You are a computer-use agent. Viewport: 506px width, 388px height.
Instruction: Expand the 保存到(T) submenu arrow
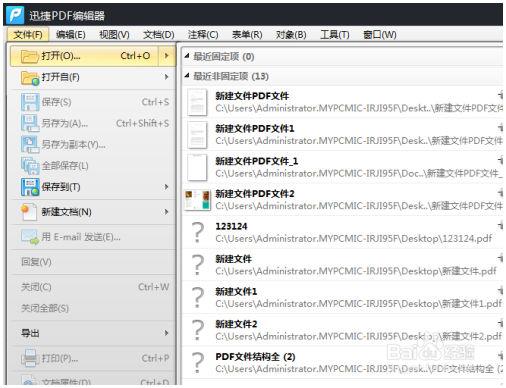click(x=166, y=187)
